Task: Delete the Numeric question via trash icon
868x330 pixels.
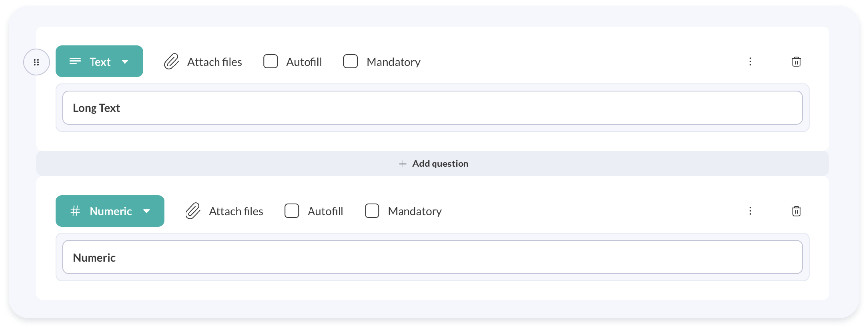Action: [796, 211]
